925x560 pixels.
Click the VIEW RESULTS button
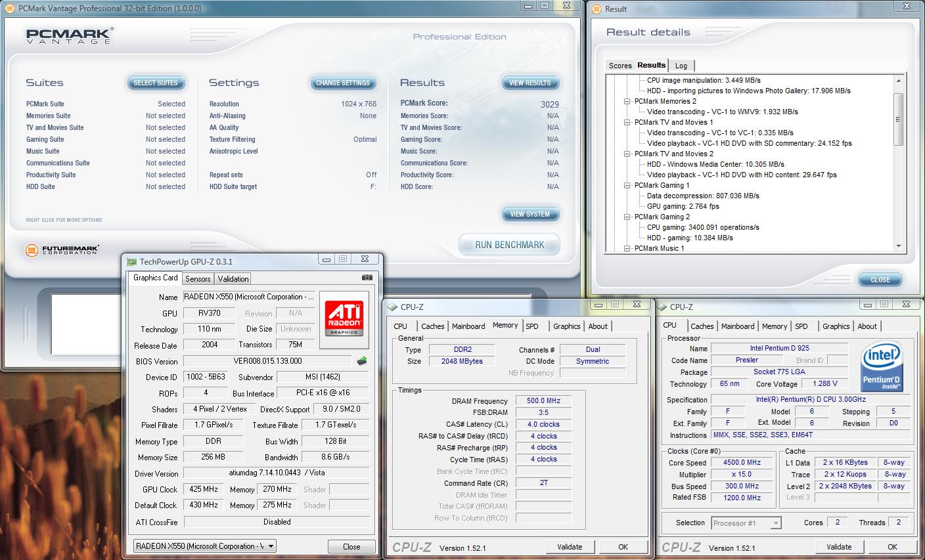pyautogui.click(x=530, y=83)
